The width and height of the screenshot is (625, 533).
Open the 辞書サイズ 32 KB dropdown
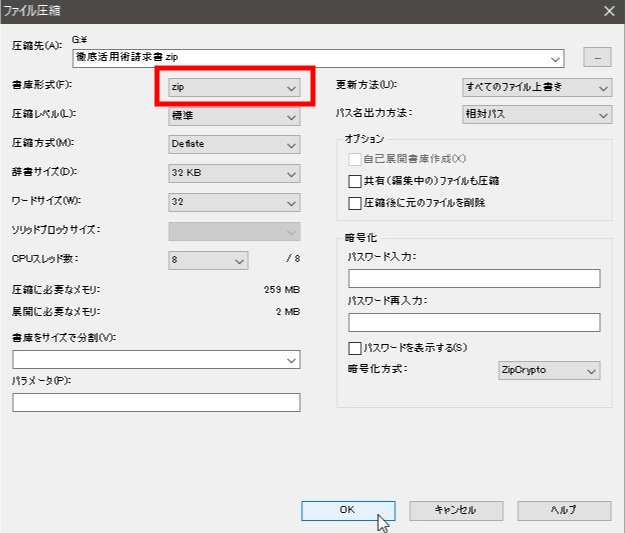tap(234, 173)
